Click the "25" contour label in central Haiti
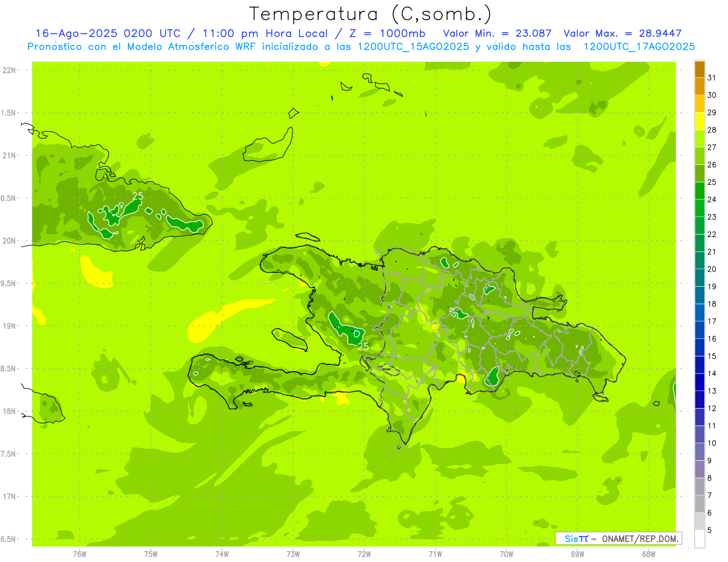This screenshot has height=562, width=728. [363, 347]
